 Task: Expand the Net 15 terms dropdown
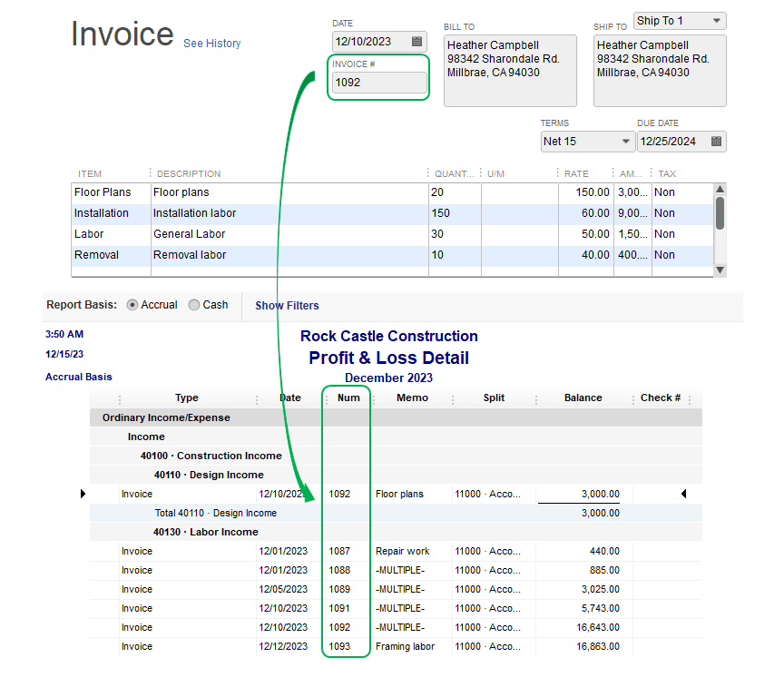587,142
